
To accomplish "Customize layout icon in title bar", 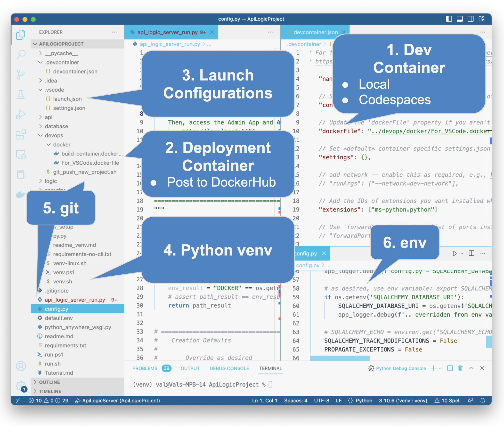I will (482, 19).
